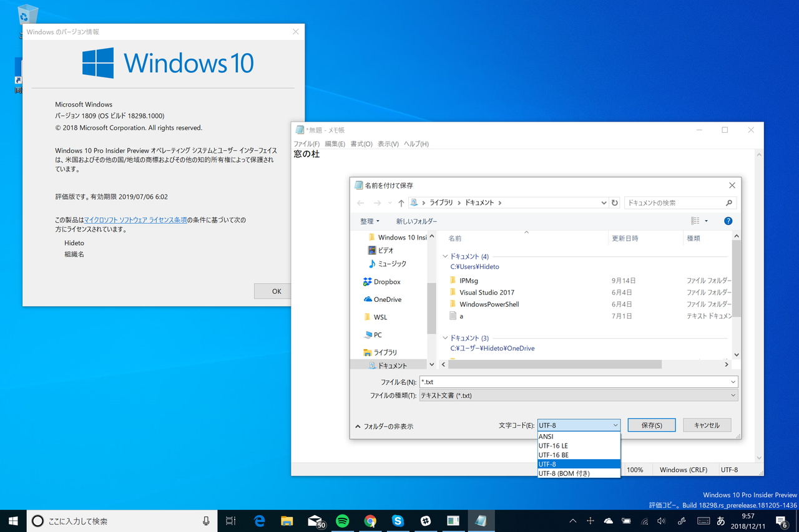Click the refresh icon beside the address bar
Viewport: 799px width, 532px height.
tap(615, 202)
